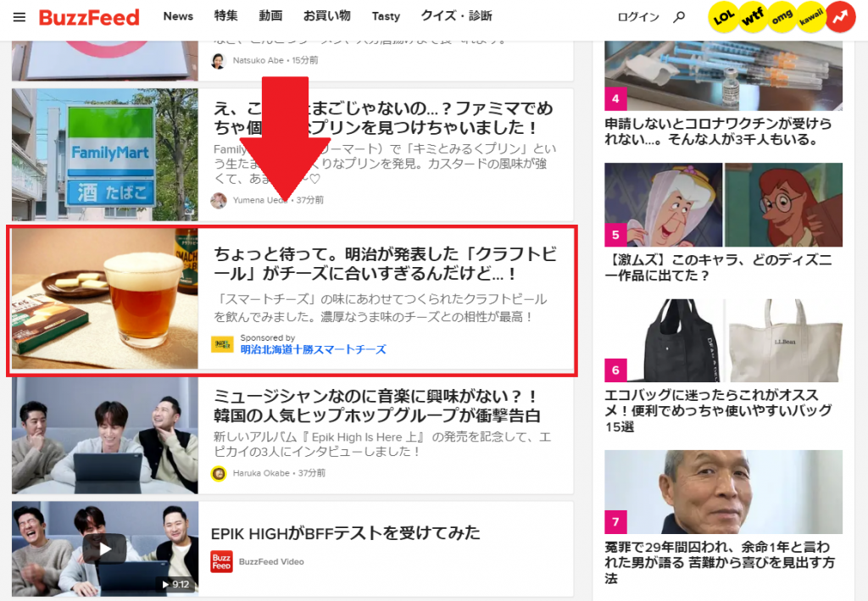
Task: Click the FamilyMart store sign thumbnail
Action: [104, 155]
